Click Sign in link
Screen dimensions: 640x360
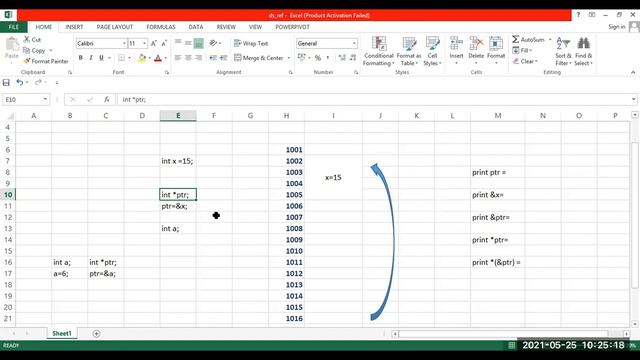616,27
